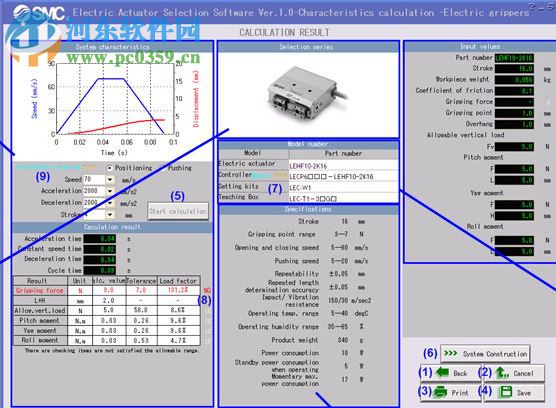Click the Workpiece weight field
The image size is (556, 408).
tap(514, 80)
